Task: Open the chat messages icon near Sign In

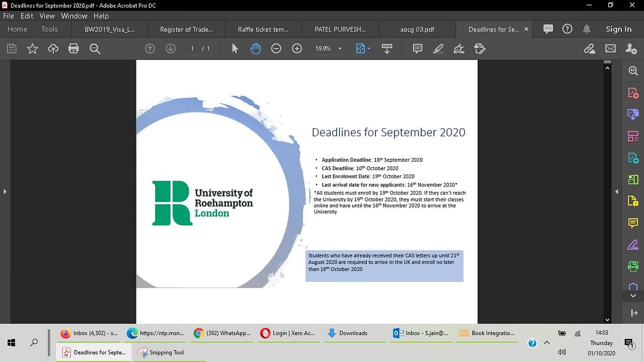Action: coord(548,29)
